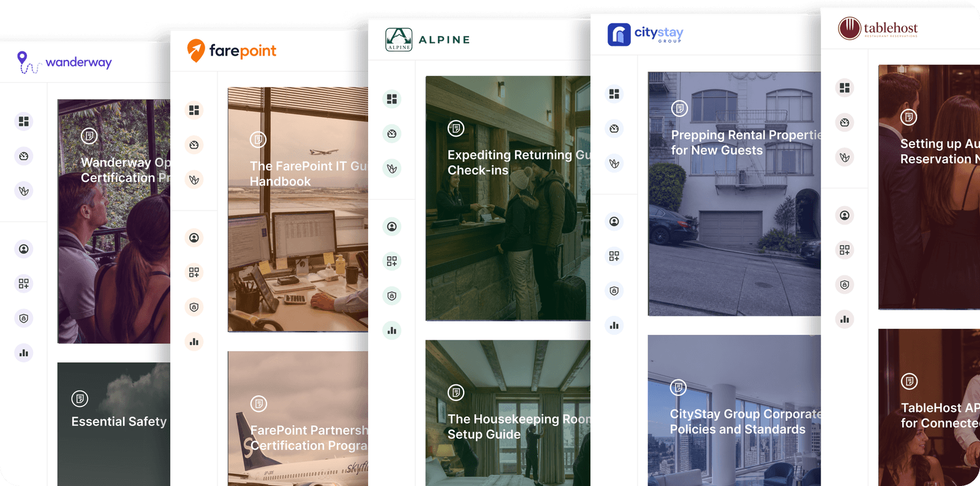Open Prepping Rental Properties for New Guests card
The height and width of the screenshot is (486, 980).
(x=734, y=193)
